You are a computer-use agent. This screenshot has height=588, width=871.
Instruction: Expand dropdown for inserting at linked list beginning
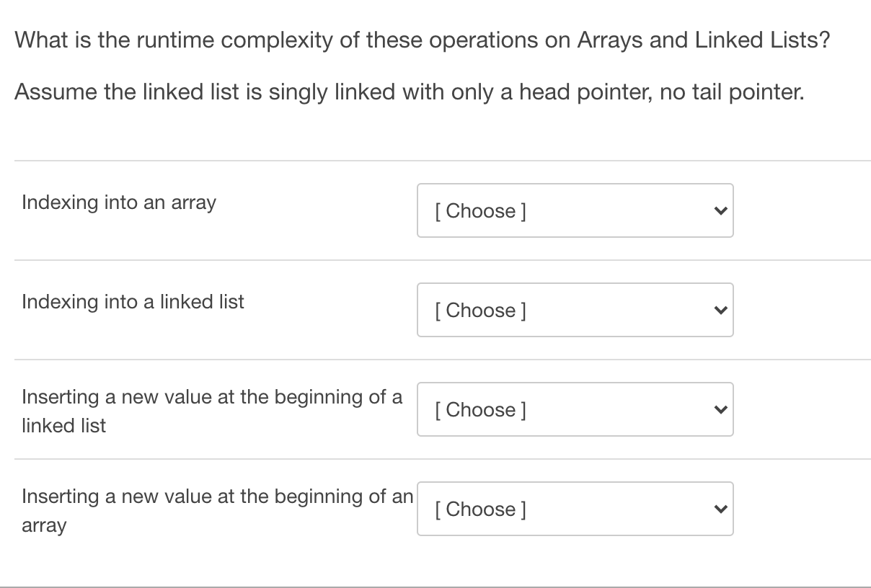(x=575, y=409)
